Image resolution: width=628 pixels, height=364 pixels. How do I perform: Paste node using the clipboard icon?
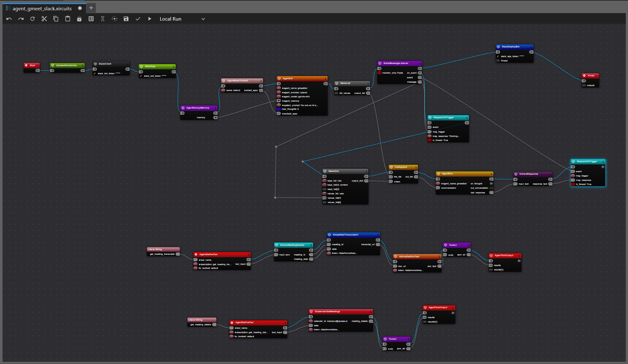click(67, 19)
